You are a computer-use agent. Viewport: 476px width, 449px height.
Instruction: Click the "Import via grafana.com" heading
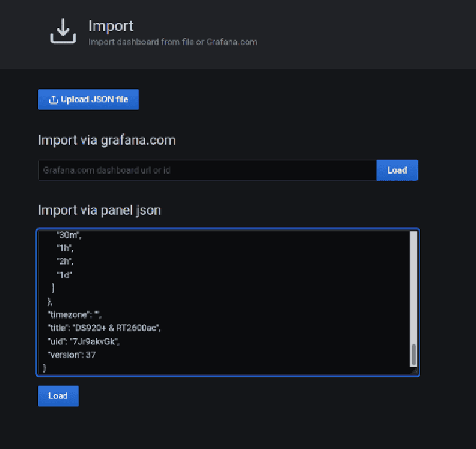click(x=107, y=141)
